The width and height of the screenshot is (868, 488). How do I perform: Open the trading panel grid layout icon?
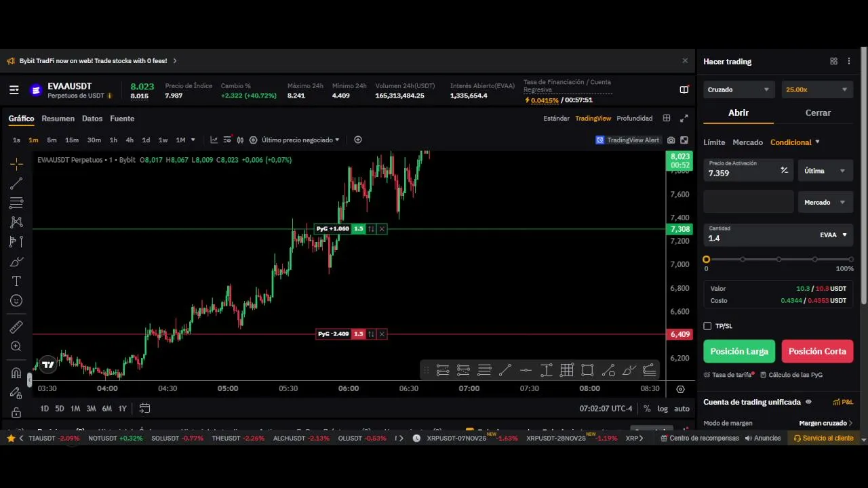[x=833, y=61]
